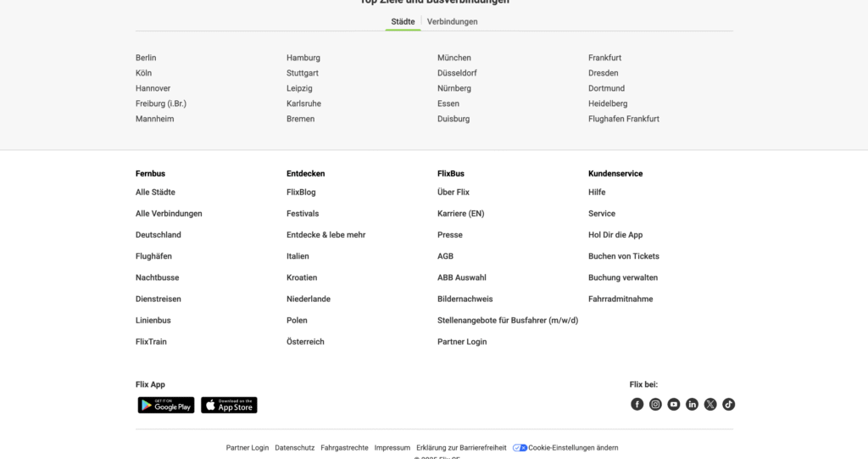Click Karriere (EN) link
Screen dimensions: 868x459
(460, 214)
